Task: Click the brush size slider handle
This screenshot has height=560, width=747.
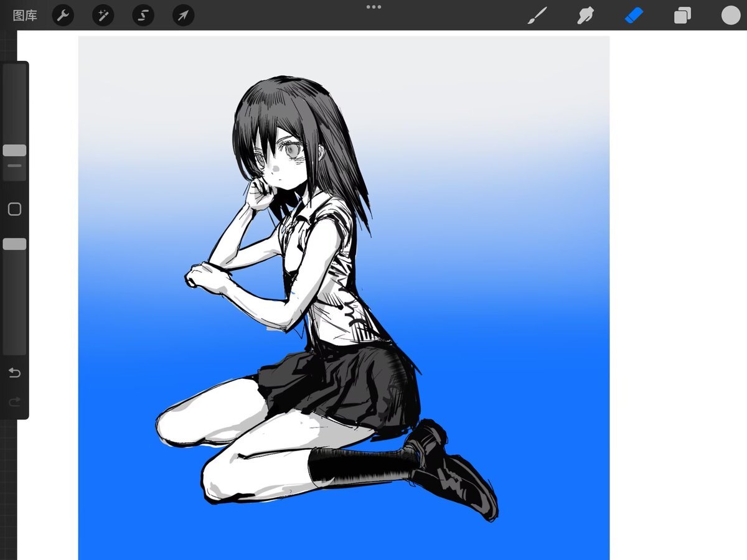Action: tap(14, 151)
